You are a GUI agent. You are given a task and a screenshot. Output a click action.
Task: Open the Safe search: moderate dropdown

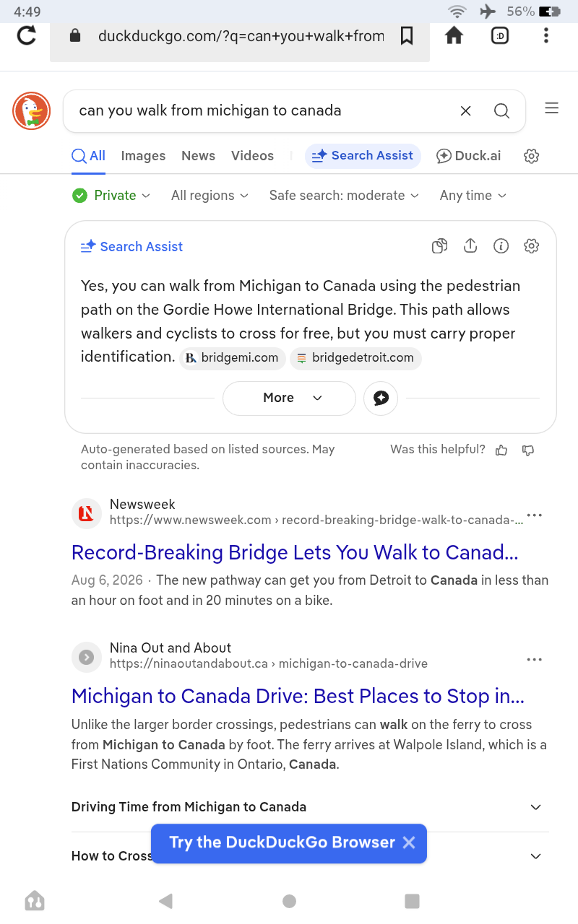pyautogui.click(x=344, y=196)
